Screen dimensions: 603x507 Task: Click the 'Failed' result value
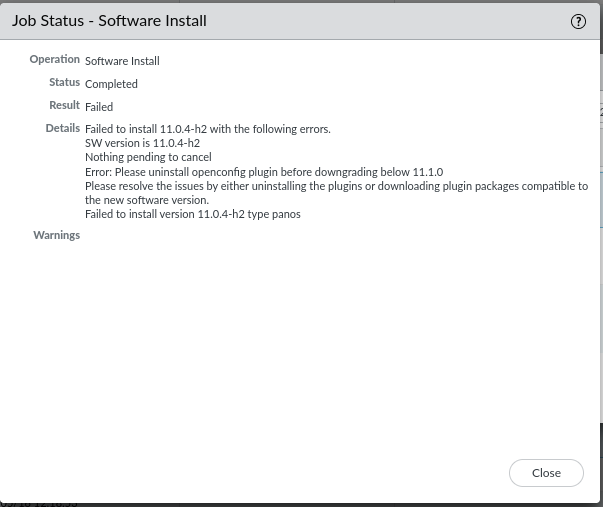point(99,107)
